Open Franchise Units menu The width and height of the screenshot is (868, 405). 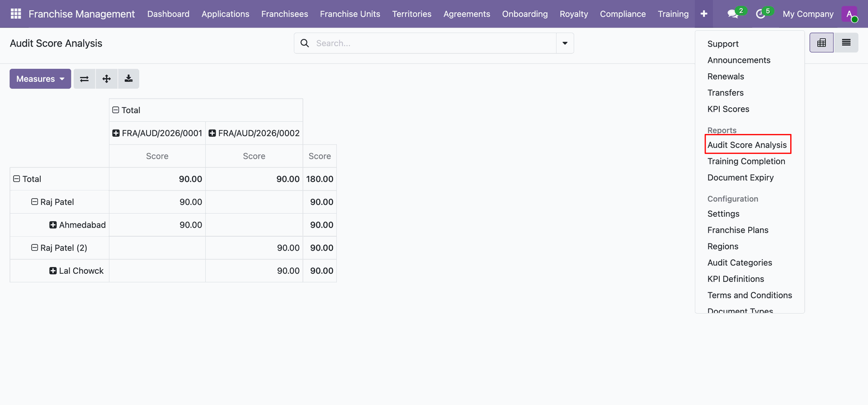pos(350,14)
